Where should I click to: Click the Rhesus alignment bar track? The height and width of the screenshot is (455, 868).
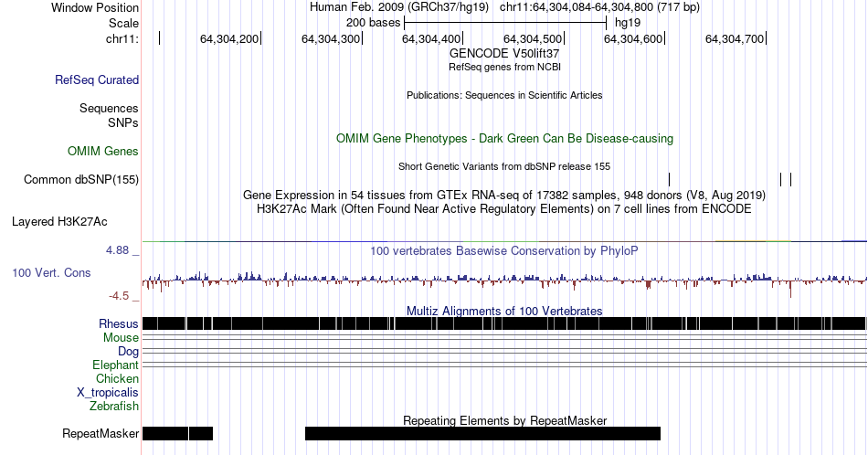point(504,323)
